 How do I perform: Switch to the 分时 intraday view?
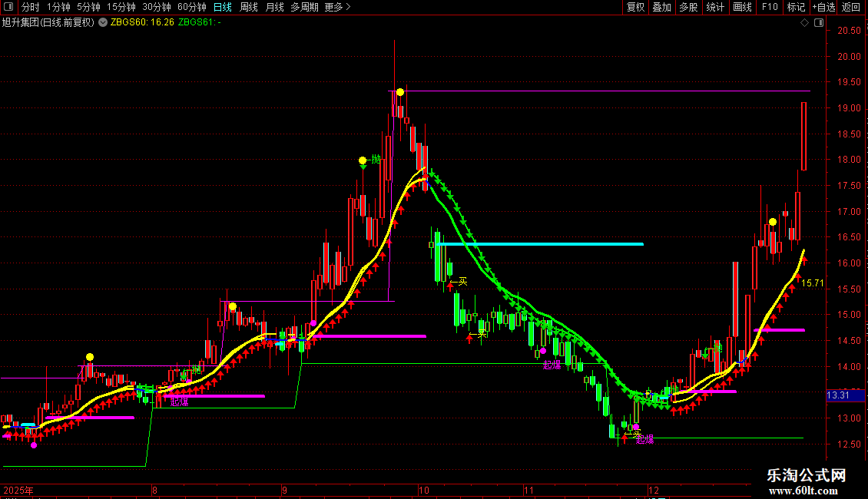click(31, 7)
